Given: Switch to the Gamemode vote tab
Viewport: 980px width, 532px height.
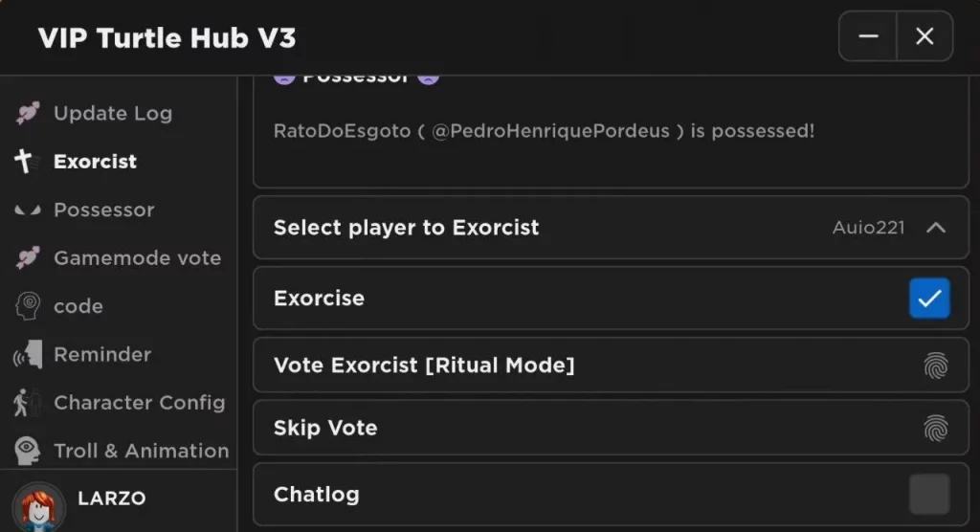Looking at the screenshot, I should coord(137,258).
